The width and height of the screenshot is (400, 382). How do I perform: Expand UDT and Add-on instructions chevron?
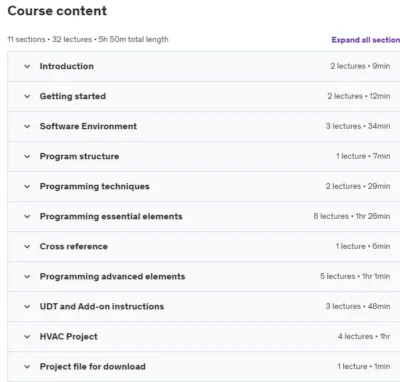click(x=27, y=306)
